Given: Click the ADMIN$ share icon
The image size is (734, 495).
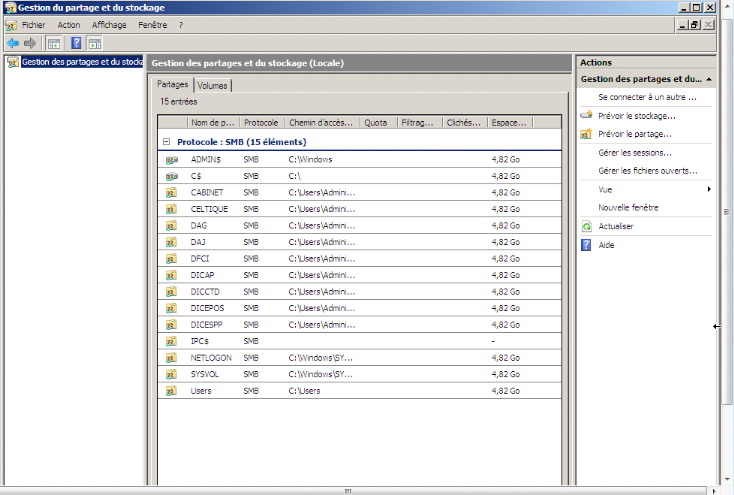Looking at the screenshot, I should point(170,159).
